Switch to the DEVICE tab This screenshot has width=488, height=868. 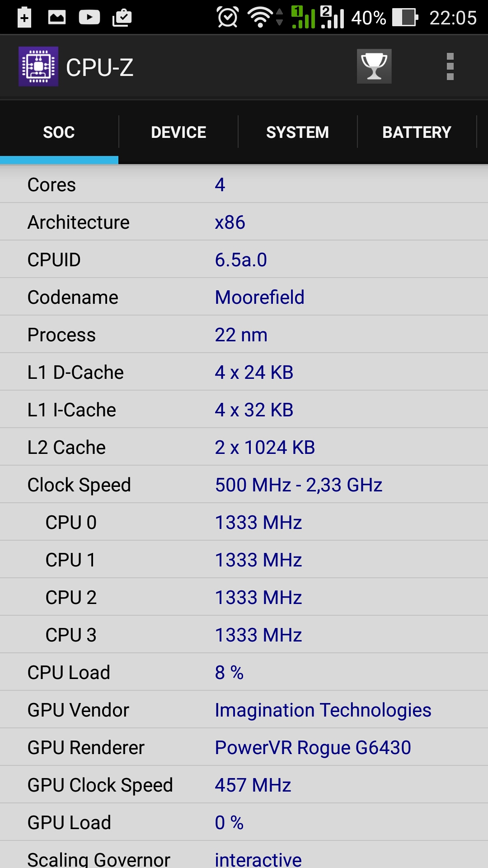coord(178,132)
